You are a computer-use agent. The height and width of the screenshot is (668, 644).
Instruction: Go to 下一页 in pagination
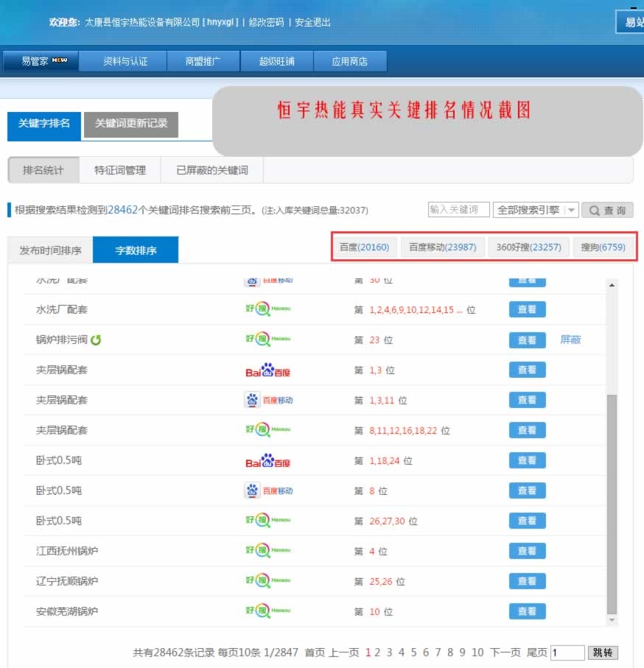(505, 653)
